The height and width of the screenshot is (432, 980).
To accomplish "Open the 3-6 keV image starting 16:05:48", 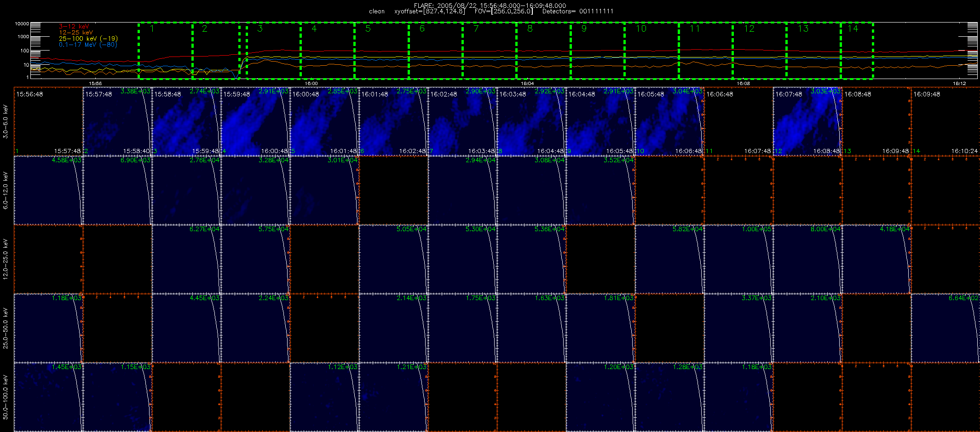I will tap(669, 121).
